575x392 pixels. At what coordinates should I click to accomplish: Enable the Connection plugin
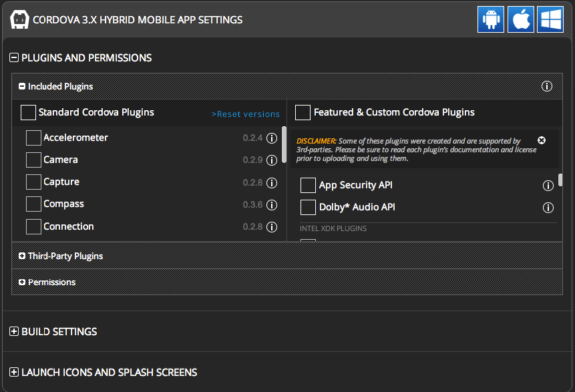(33, 226)
